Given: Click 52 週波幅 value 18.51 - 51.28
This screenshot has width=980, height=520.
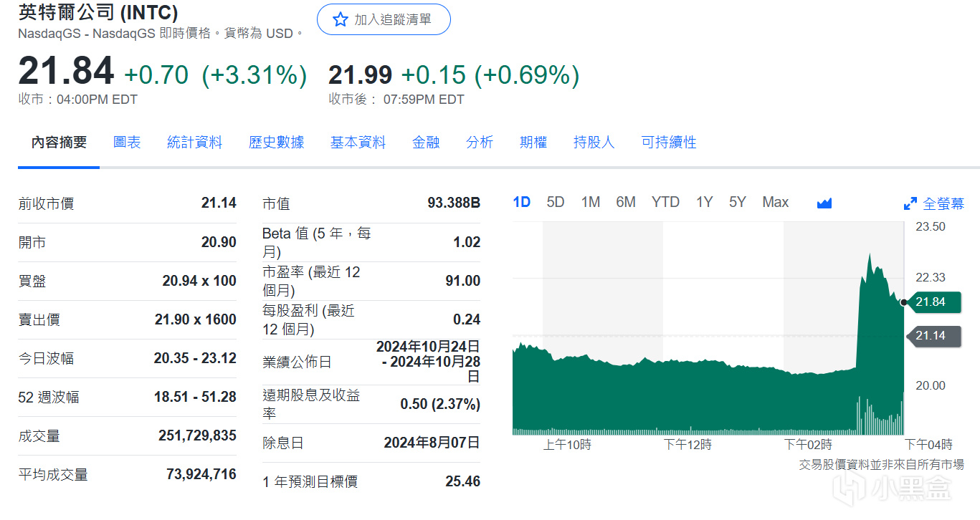Looking at the screenshot, I should pos(195,397).
